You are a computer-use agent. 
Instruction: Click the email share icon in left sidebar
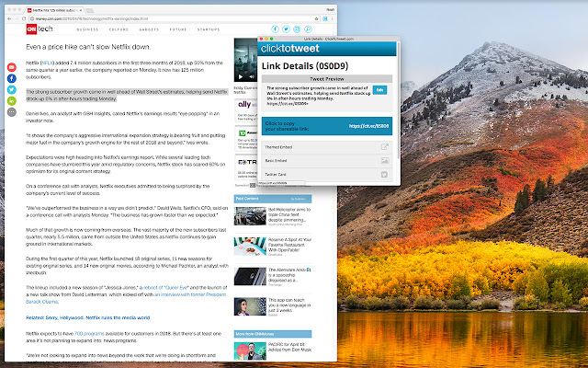coord(12,67)
